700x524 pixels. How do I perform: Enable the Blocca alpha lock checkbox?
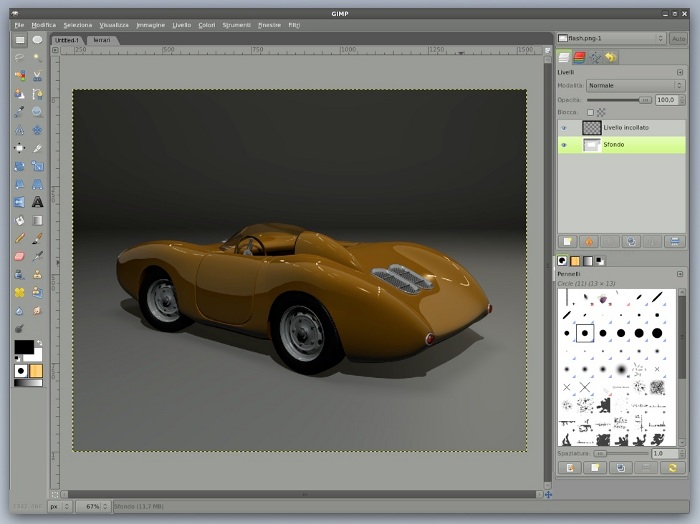590,112
